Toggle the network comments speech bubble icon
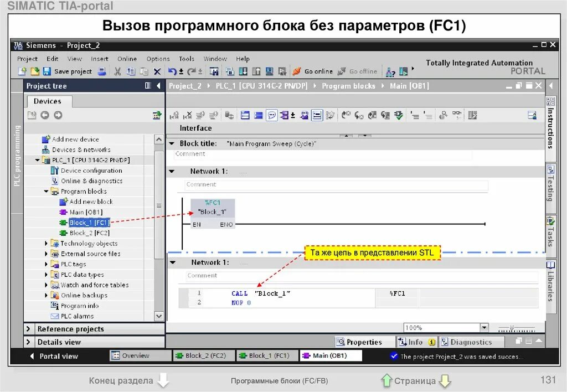Screen dimensions: 567x392 point(271,115)
